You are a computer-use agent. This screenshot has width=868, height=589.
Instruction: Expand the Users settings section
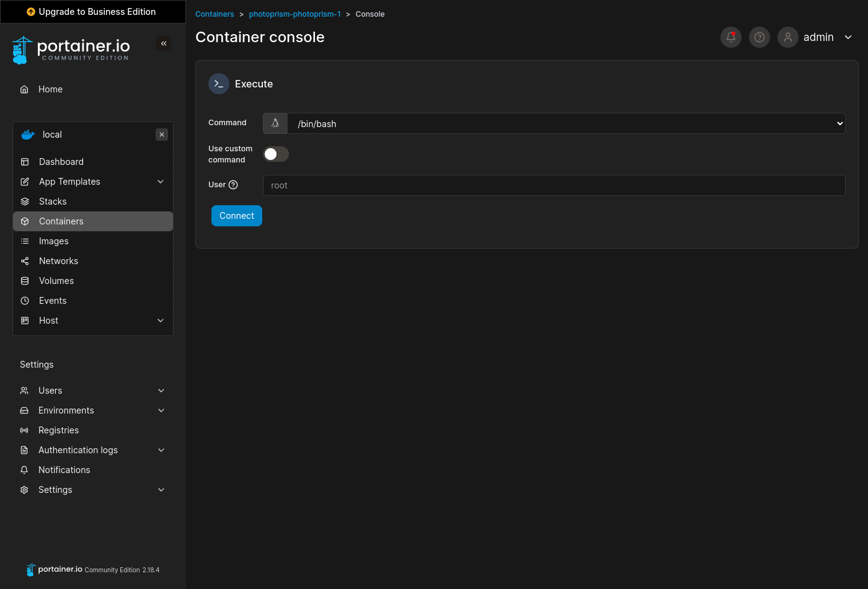pyautogui.click(x=161, y=391)
